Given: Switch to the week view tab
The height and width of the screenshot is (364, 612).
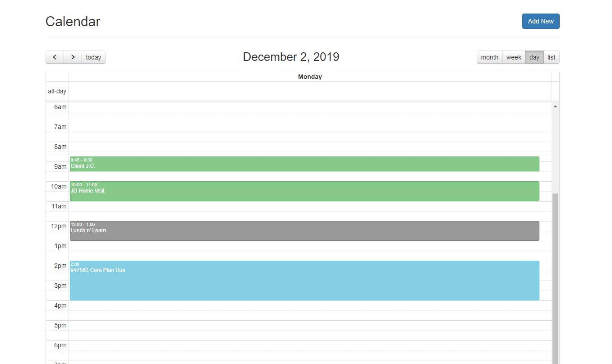Looking at the screenshot, I should point(513,57).
